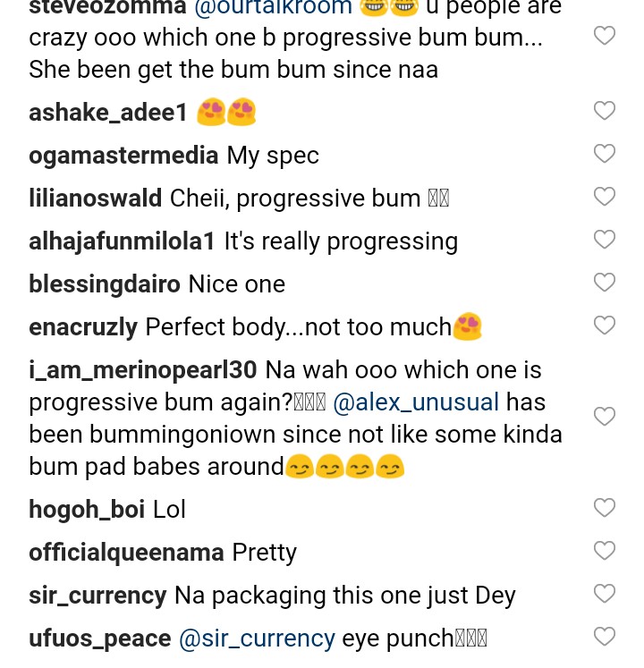Like i_am_merinopearl30's comment

click(x=605, y=417)
